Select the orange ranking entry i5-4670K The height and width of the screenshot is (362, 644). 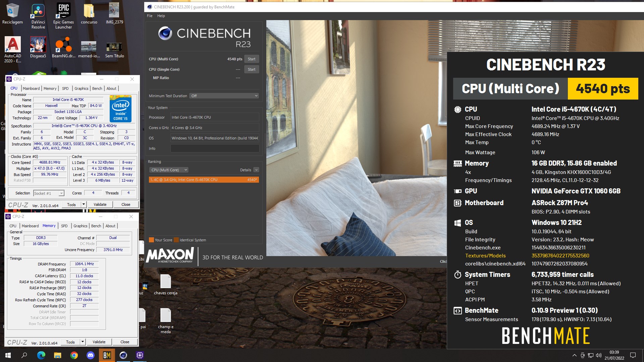tap(204, 180)
